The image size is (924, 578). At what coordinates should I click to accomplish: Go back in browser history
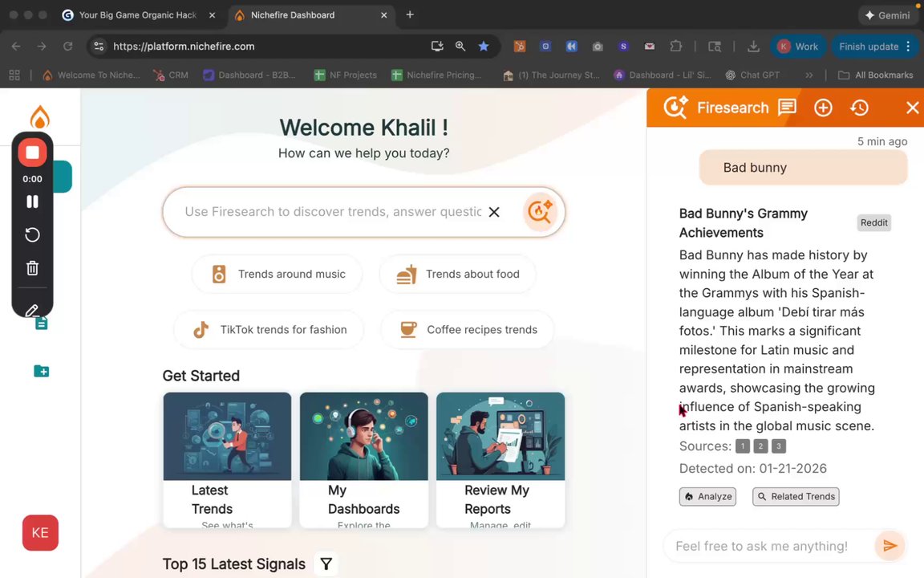[x=16, y=46]
